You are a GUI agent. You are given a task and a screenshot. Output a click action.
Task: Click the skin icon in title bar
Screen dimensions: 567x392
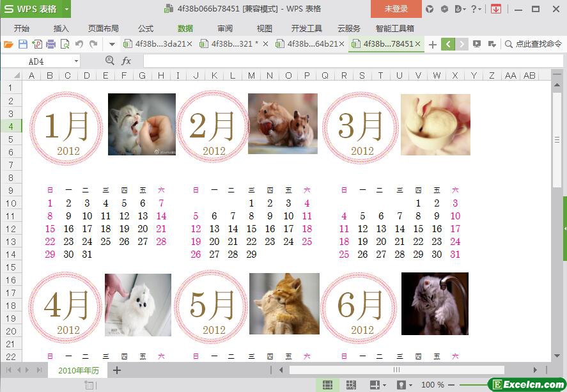click(429, 9)
